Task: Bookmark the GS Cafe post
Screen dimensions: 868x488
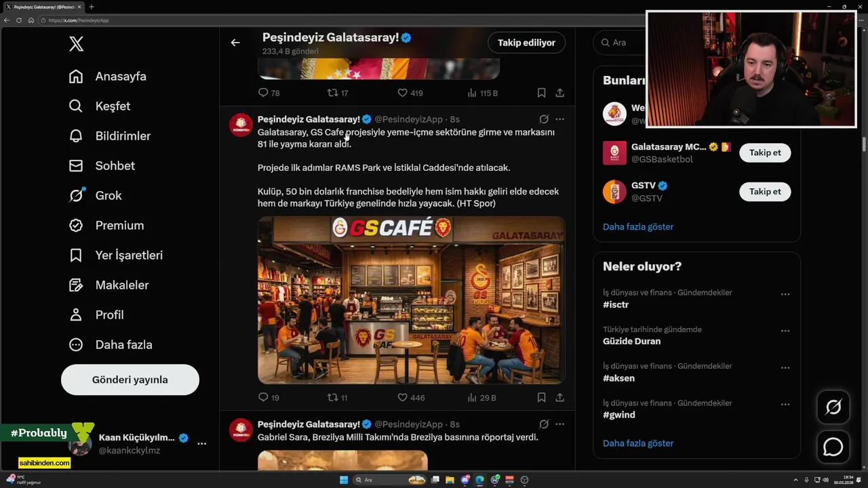Action: click(x=541, y=398)
